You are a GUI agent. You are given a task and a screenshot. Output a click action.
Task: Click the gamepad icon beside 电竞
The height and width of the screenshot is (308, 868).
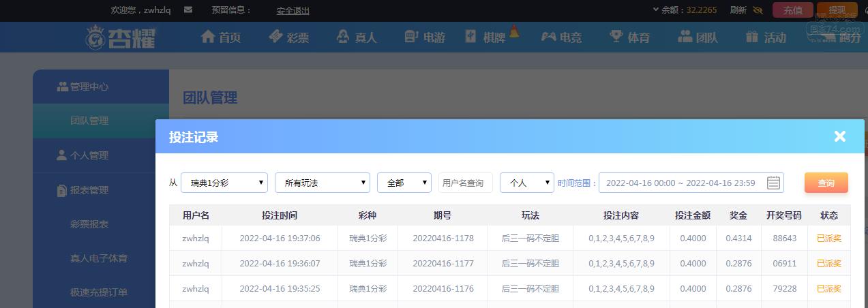tap(549, 37)
